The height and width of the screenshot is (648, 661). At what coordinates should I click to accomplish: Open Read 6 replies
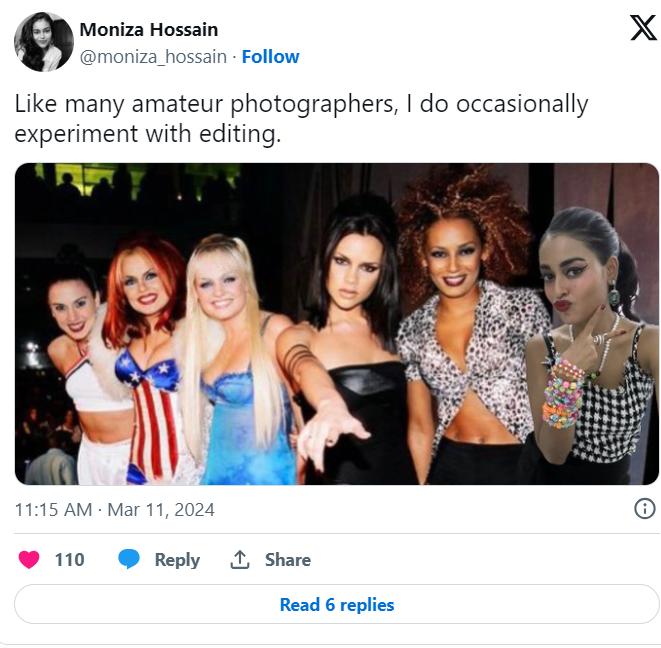coord(337,604)
